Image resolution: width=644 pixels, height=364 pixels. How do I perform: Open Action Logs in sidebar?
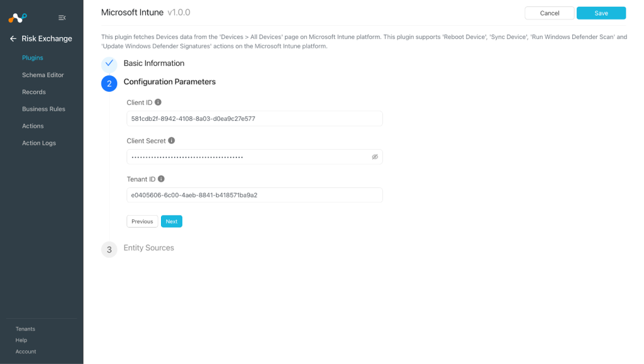(x=39, y=143)
